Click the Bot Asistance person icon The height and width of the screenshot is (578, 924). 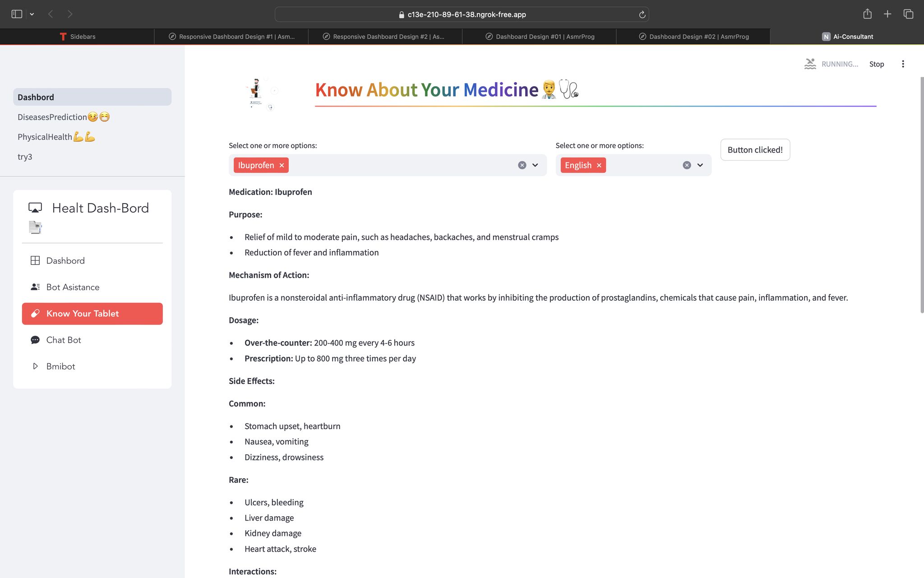35,287
